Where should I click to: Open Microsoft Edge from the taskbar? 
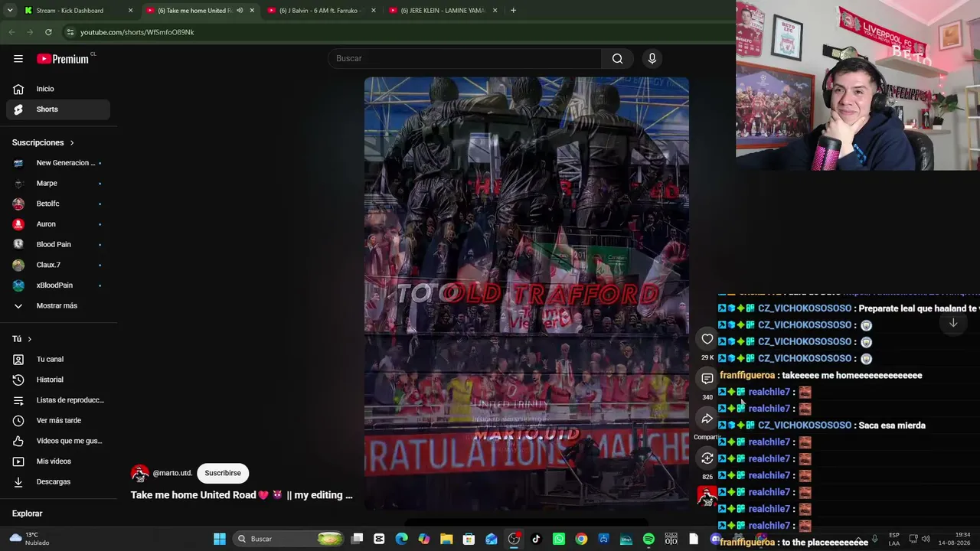[x=401, y=539]
